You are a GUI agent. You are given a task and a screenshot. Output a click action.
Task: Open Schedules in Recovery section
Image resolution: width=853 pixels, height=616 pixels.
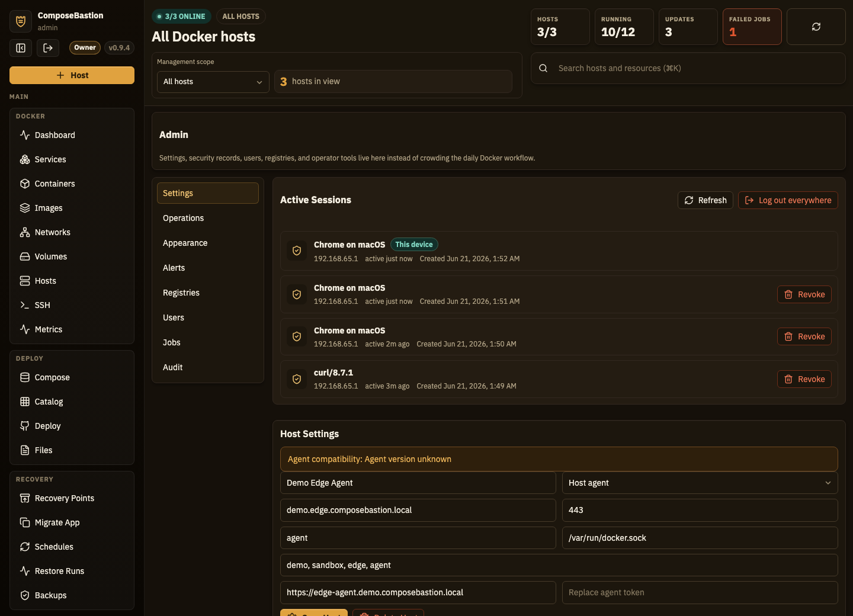tap(72, 547)
